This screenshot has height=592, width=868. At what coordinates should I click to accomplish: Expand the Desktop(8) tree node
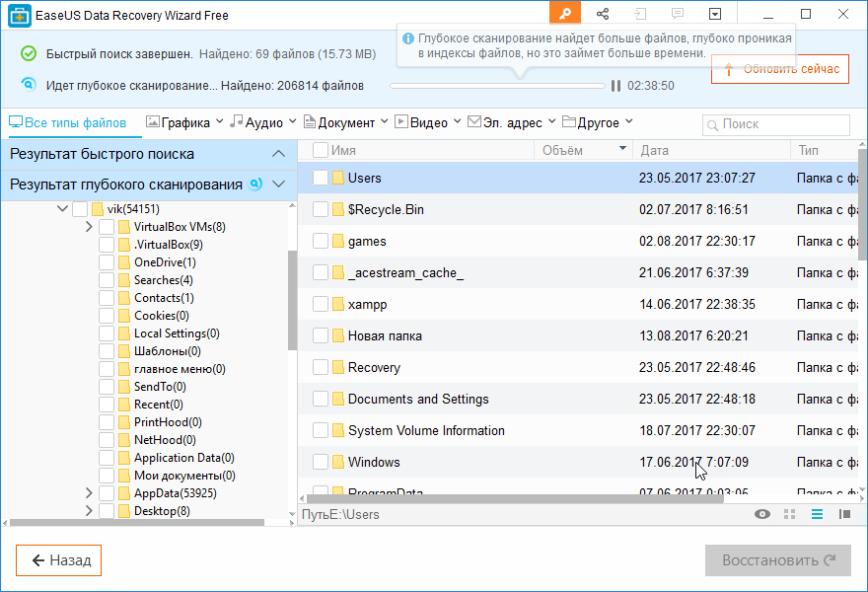89,510
